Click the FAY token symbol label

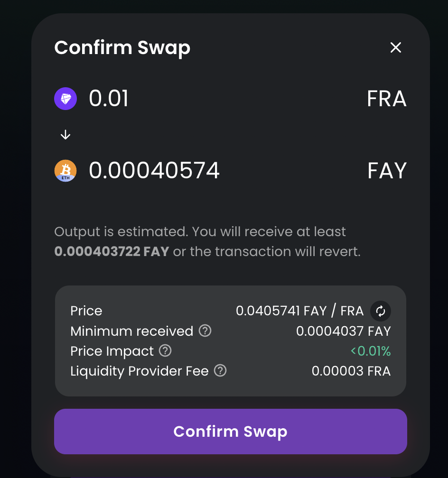[x=387, y=171]
